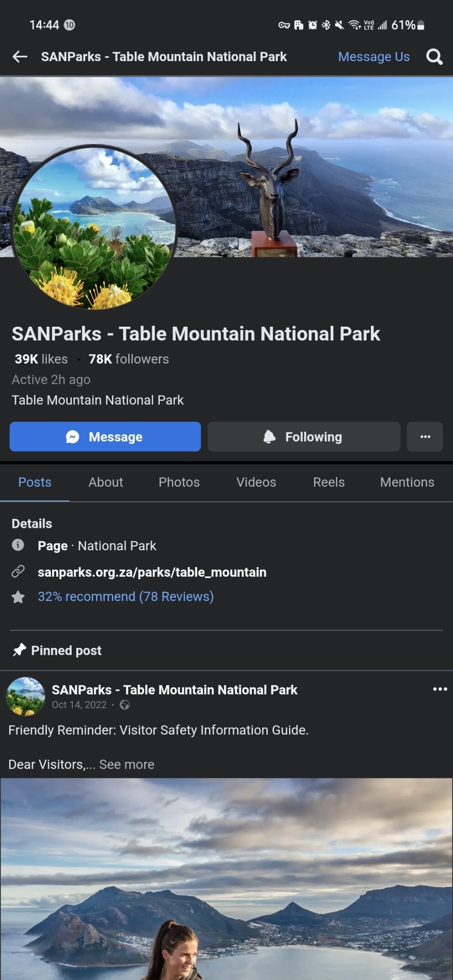Screen dimensions: 453x980
Task: Tap the back arrow icon
Action: click(20, 57)
